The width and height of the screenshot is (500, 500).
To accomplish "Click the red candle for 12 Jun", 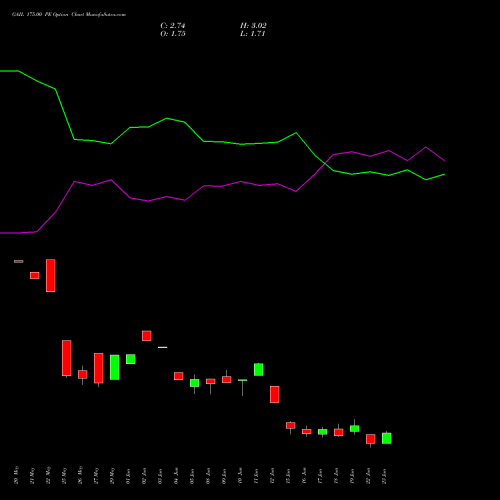I will coord(275,394).
